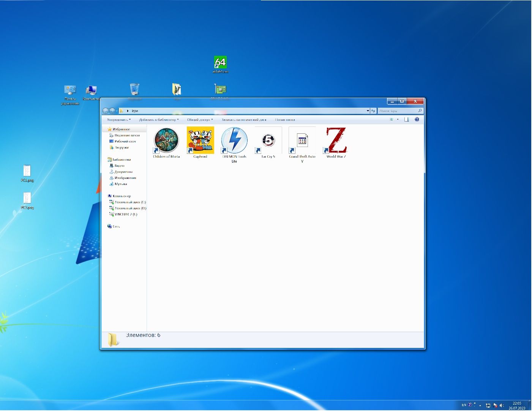Open the Общий доступ dropdown
This screenshot has width=532, height=411.
(200, 120)
